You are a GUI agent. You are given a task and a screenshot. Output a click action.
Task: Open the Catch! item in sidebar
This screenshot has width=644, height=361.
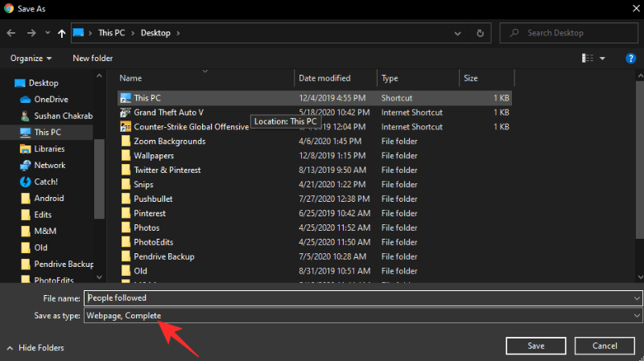click(45, 182)
